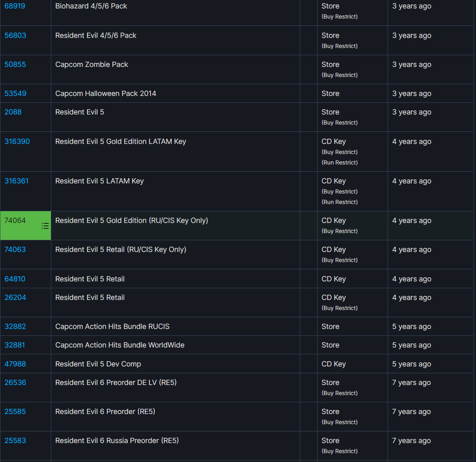
Task: Click '3 years ago' in row 2088
Action: click(411, 112)
